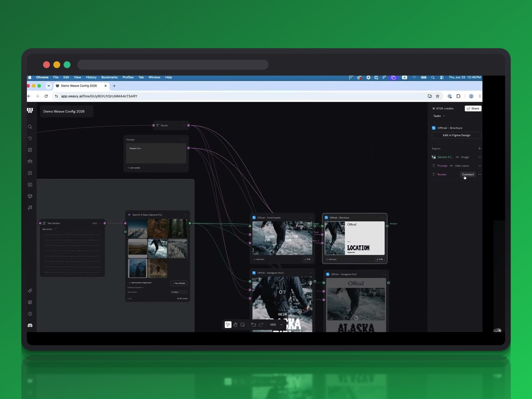Open the search icon in left sidebar
Viewport: 532px width, 399px height.
(x=30, y=127)
